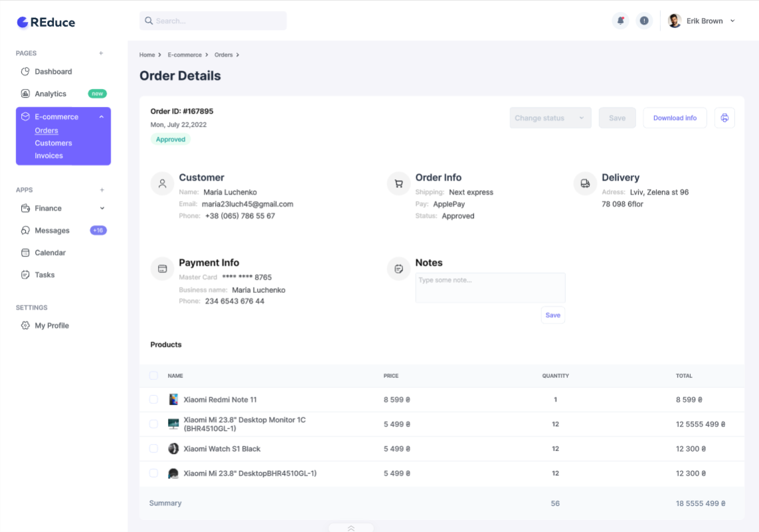
Task: Open the Invoices submenu item
Action: coord(49,155)
